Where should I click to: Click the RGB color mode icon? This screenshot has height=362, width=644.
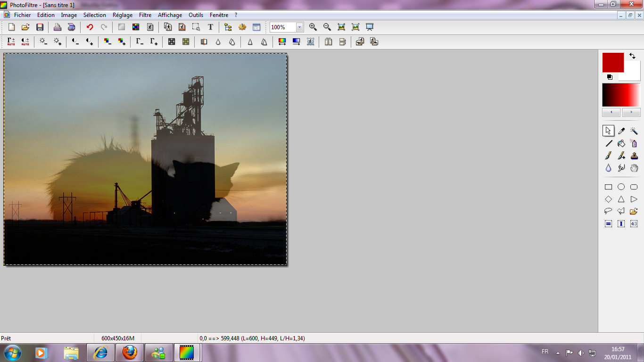(x=136, y=27)
